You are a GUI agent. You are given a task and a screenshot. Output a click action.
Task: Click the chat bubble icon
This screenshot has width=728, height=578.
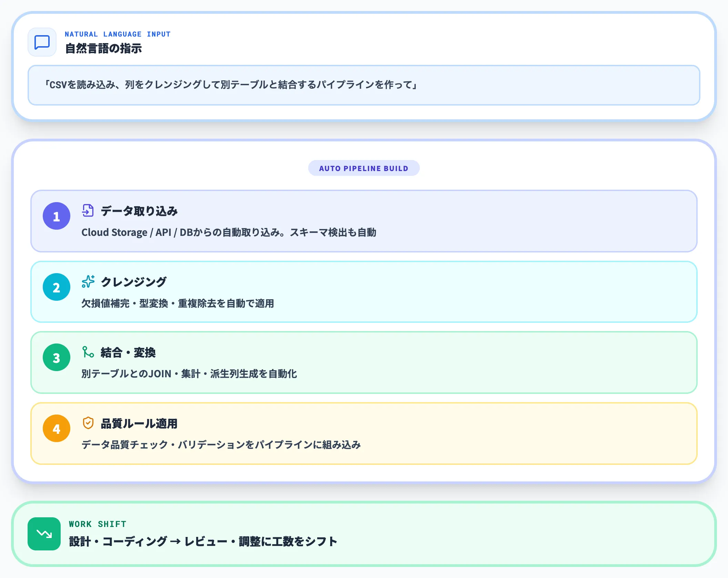(42, 42)
